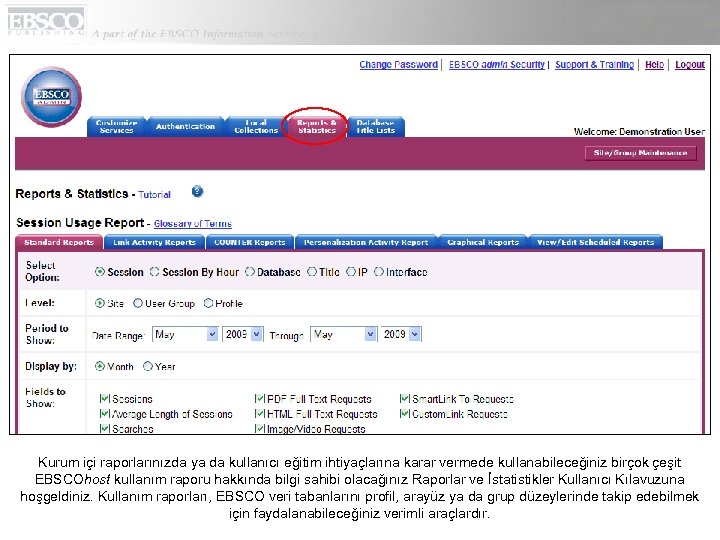This screenshot has width=720, height=540.
Task: Uncheck the Sessions field checkbox
Action: (105, 398)
